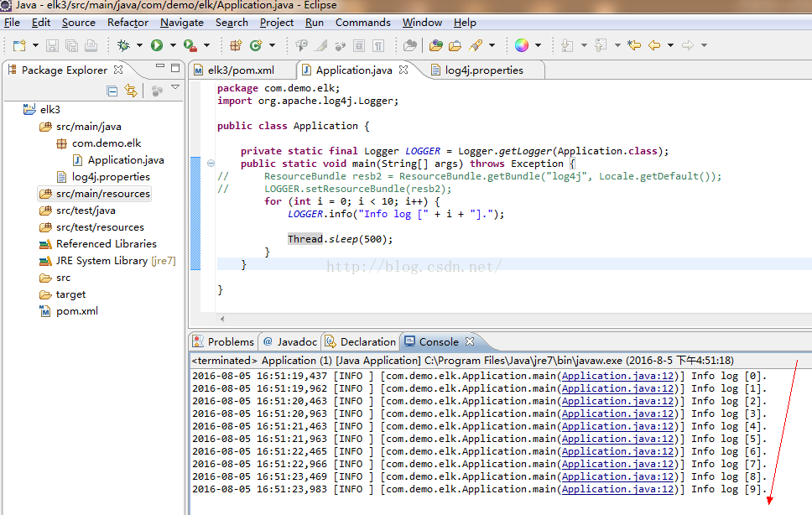This screenshot has width=812, height=515.
Task: Switch to the Javadoc tab
Action: 290,341
